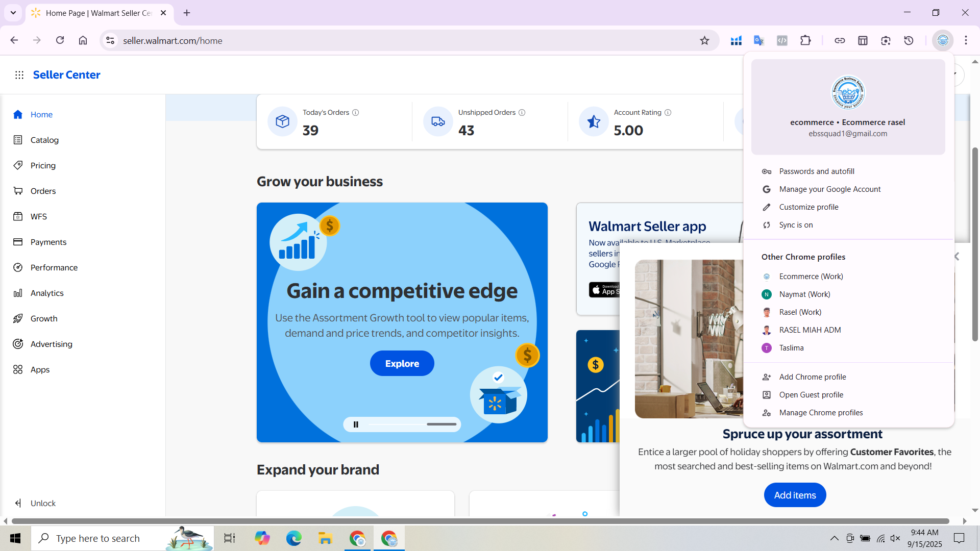This screenshot has height=551, width=980.
Task: Bookmark this page with the star icon
Action: coord(704,40)
